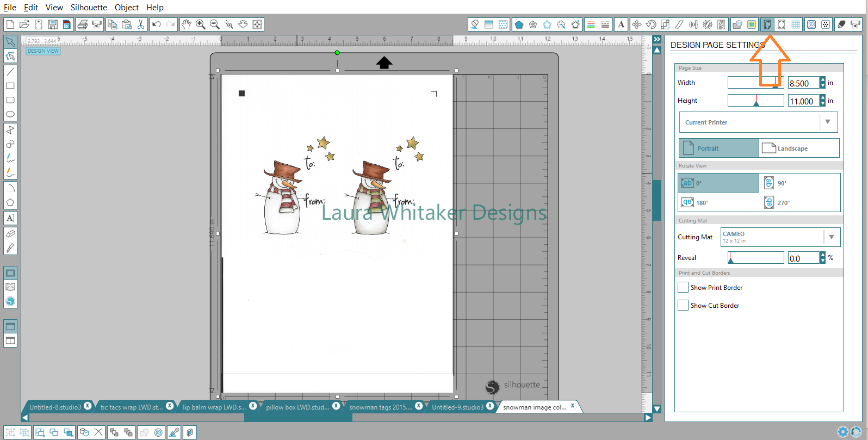
Task: Click the Fit to Window icon
Action: [257, 24]
